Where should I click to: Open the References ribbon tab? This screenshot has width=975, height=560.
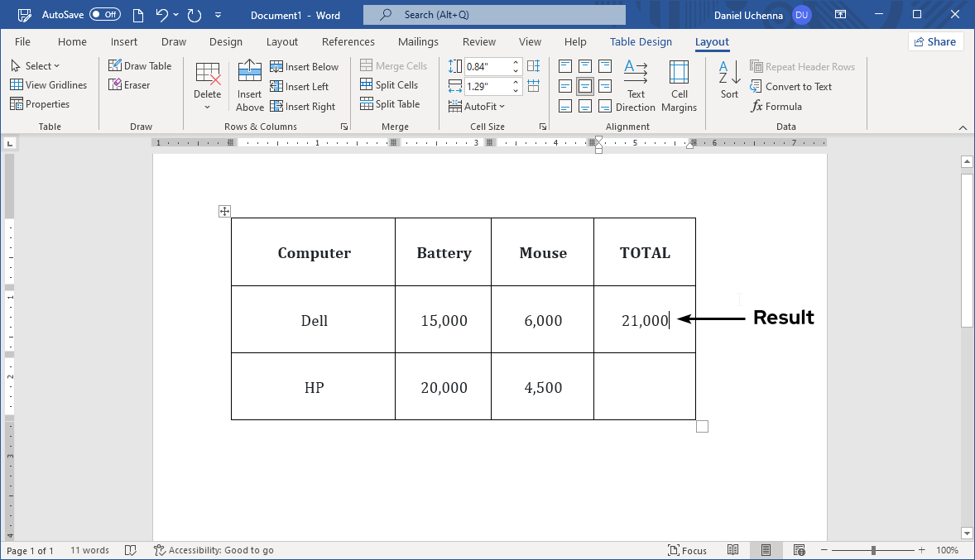pyautogui.click(x=348, y=41)
